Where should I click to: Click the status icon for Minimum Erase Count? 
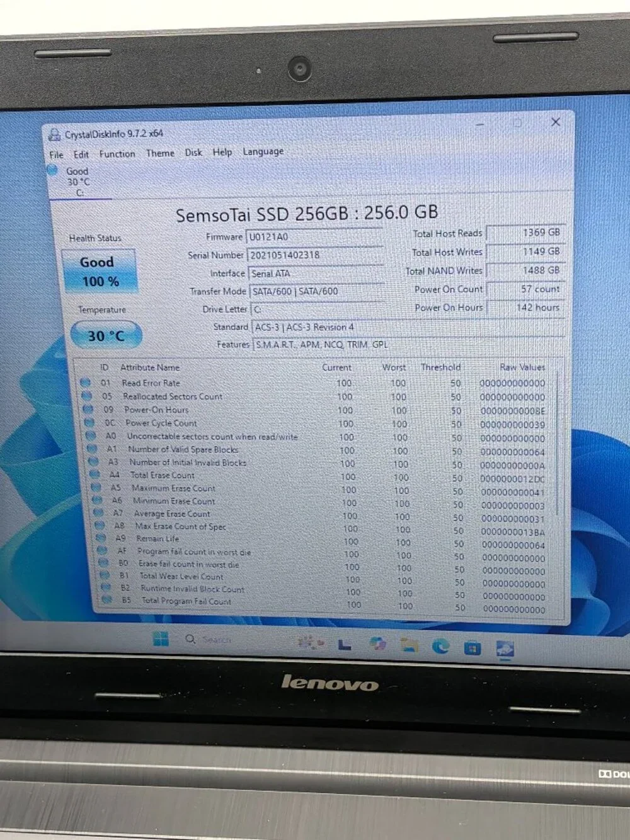97,500
